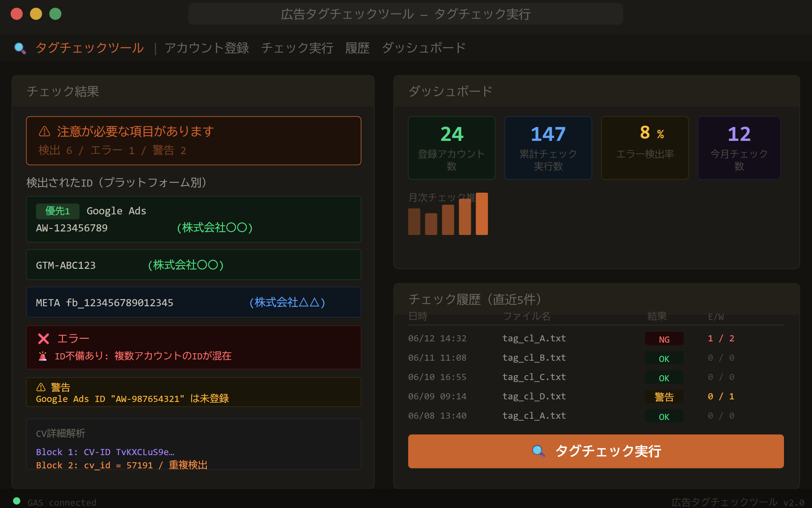This screenshot has height=508, width=812.
Task: Click the magnifier logo icon beside タグチェックツール
Action: [20, 48]
